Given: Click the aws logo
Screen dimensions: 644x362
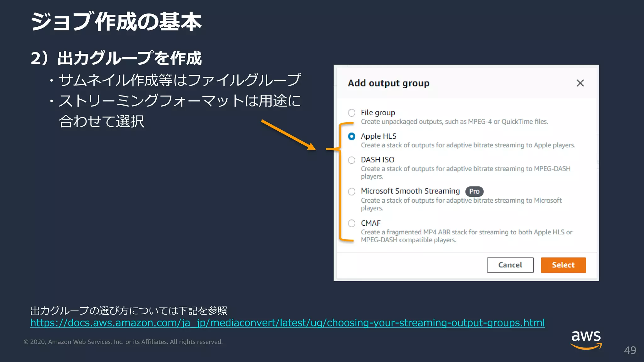Looking at the screenshot, I should pyautogui.click(x=586, y=339).
